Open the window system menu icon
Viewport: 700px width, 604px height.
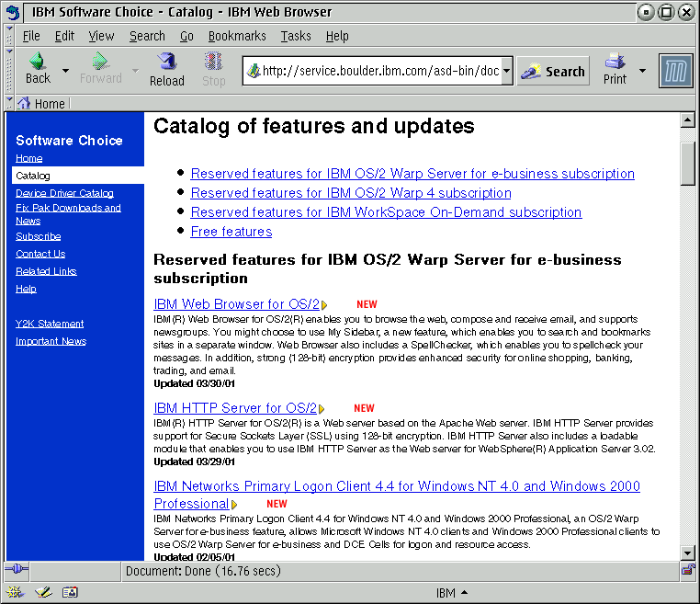(13, 12)
